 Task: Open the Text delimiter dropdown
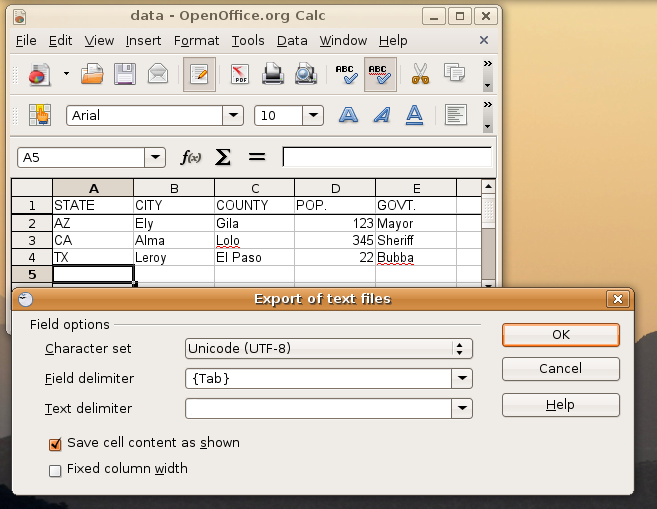coord(461,408)
